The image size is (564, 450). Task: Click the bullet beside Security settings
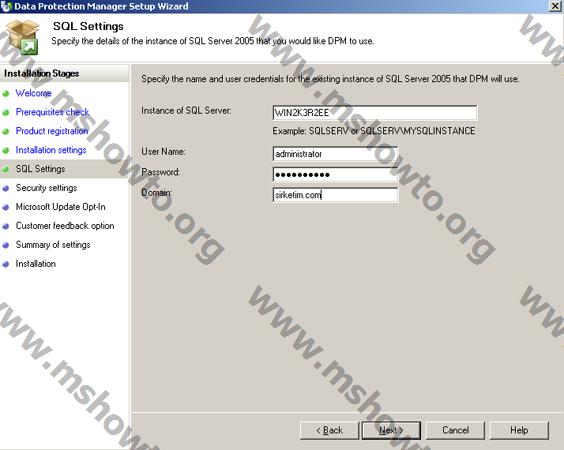click(5, 188)
